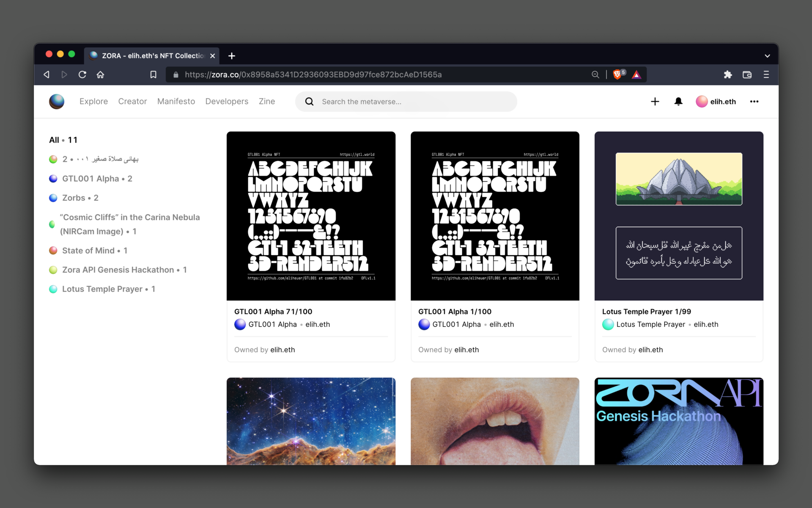Viewport: 812px width, 508px height.
Task: Click the GTL001 Alpha 1/100 title
Action: click(455, 312)
